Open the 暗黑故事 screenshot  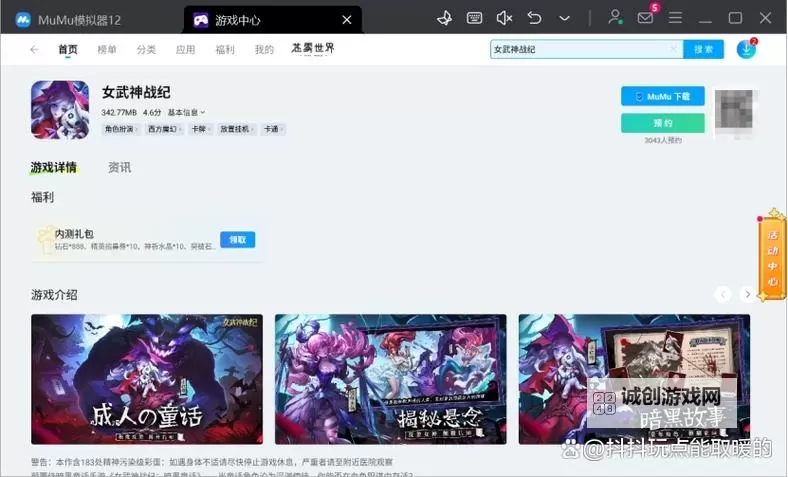[x=634, y=379]
